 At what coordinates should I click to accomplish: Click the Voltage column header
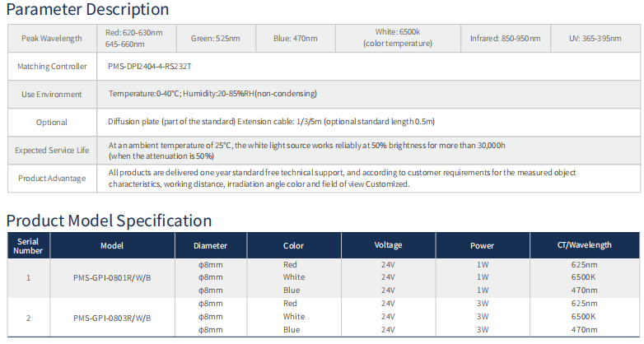pyautogui.click(x=388, y=245)
